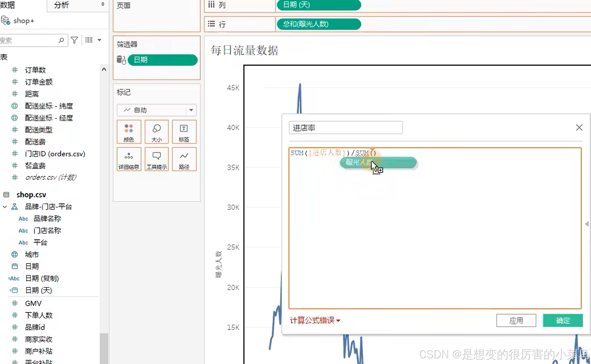
Task: Open the data pane view options arrow
Action: tap(99, 40)
